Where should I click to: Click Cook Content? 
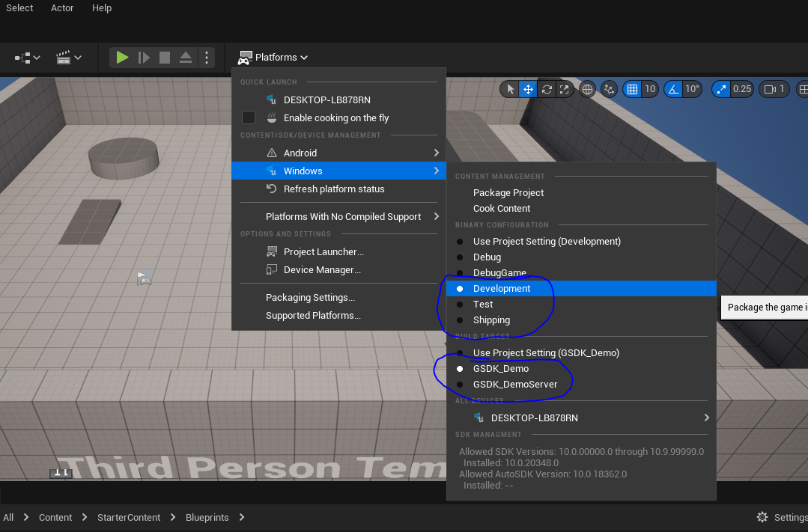581,209
